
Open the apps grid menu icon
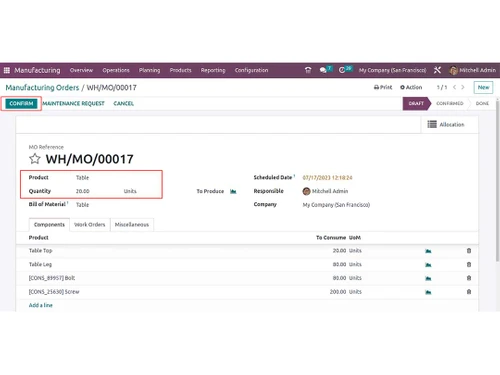pyautogui.click(x=7, y=70)
